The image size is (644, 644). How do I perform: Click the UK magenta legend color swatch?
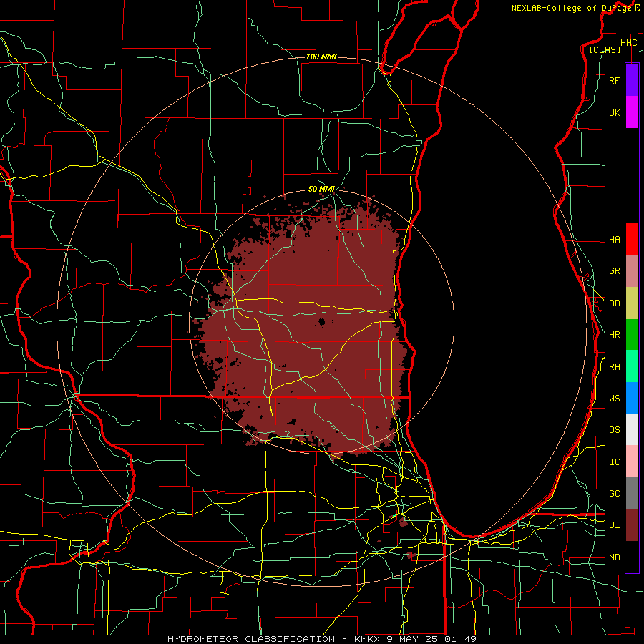tap(632, 112)
